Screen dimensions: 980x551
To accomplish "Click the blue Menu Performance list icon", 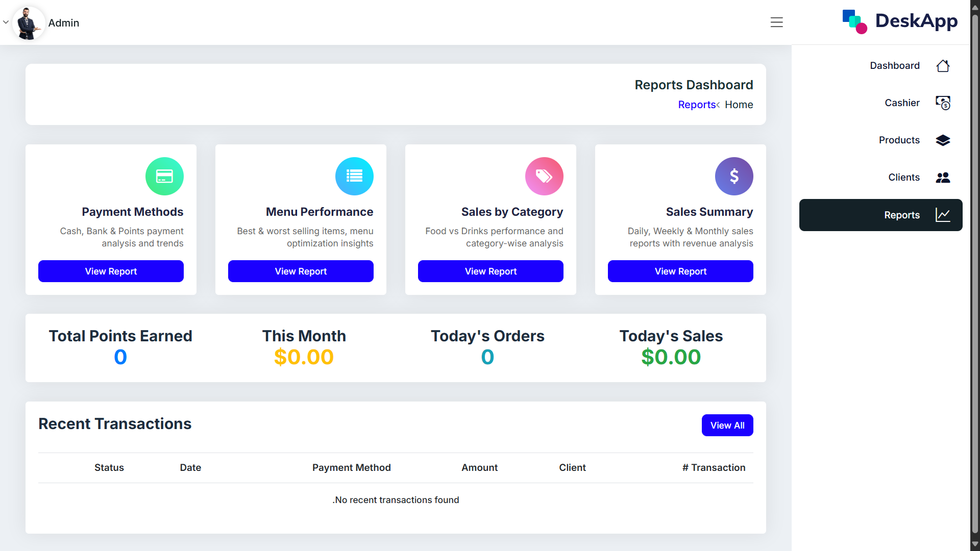I will 354,176.
